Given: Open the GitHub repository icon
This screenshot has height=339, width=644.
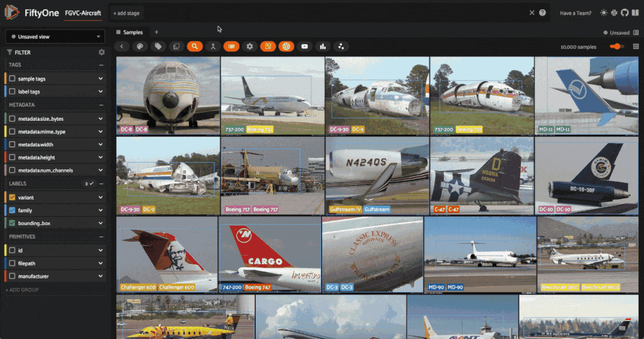Looking at the screenshot, I should coord(625,13).
